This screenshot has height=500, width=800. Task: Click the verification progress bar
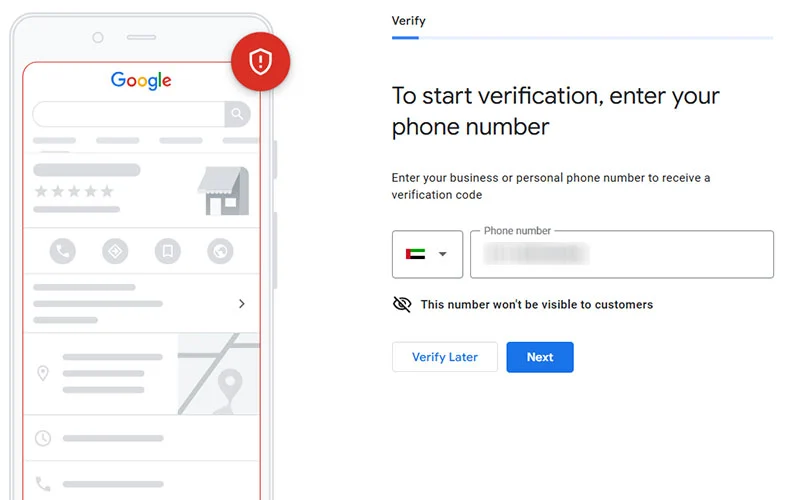point(582,38)
